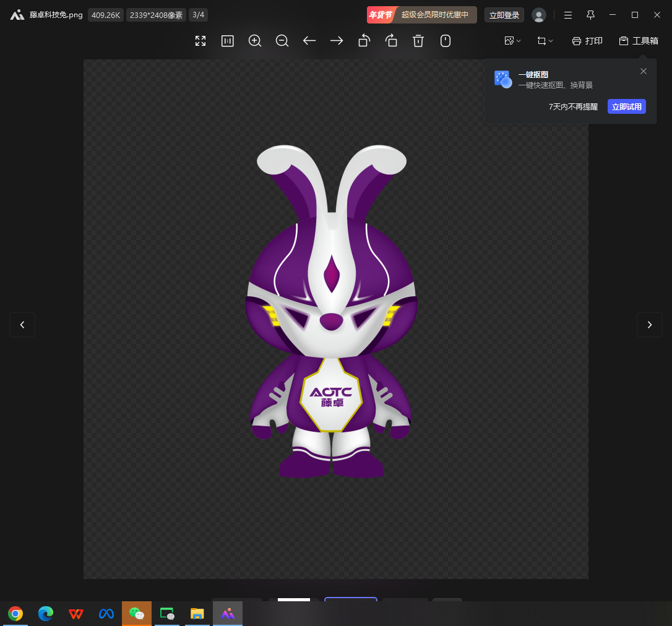Open the hamburger main menu
Screen dimensions: 672x626
568,15
